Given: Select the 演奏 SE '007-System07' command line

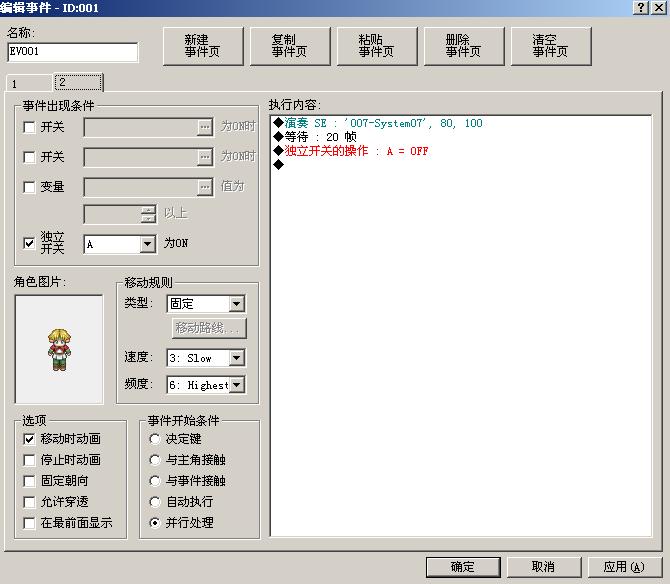Looking at the screenshot, I should click(x=378, y=123).
